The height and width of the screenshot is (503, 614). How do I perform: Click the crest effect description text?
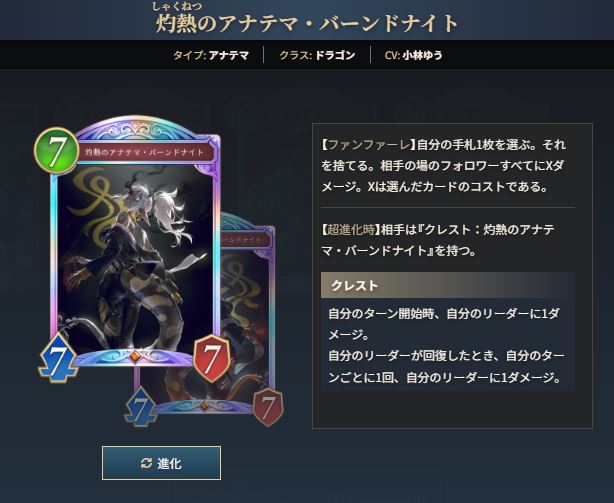[446, 345]
